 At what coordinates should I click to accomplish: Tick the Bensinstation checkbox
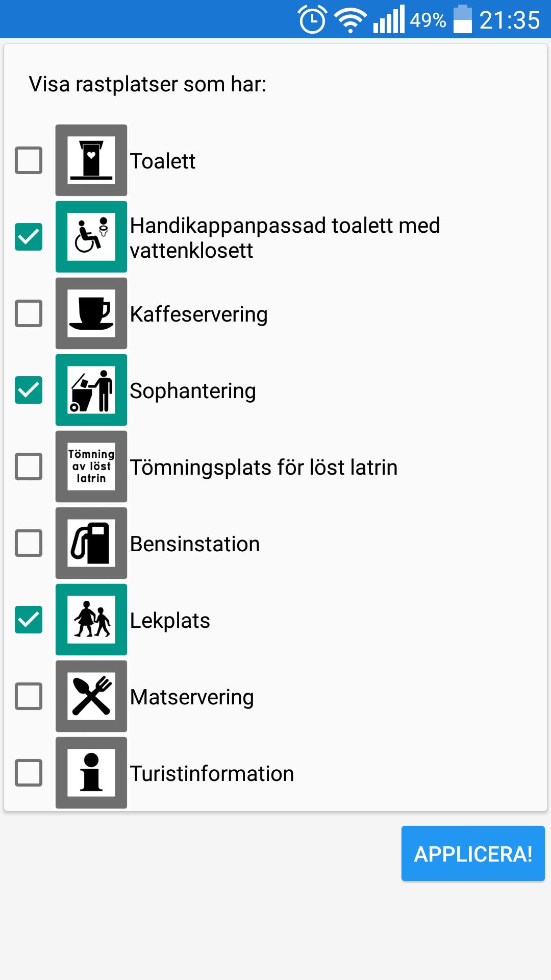(29, 543)
